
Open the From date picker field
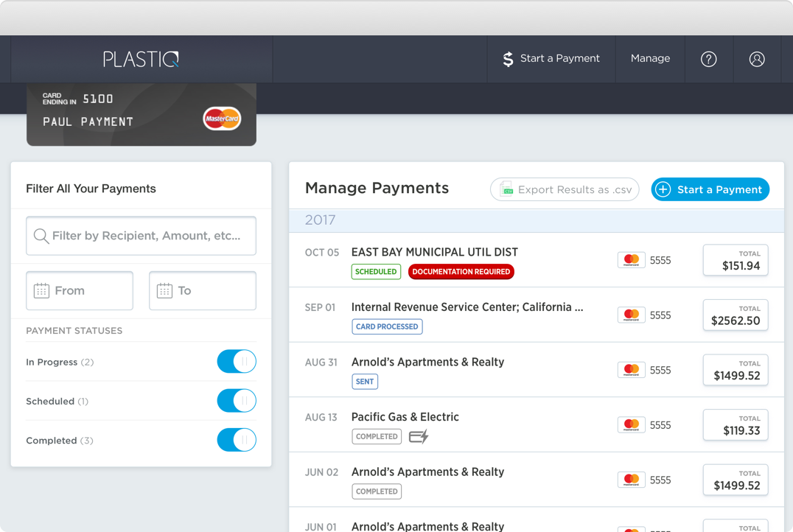80,290
